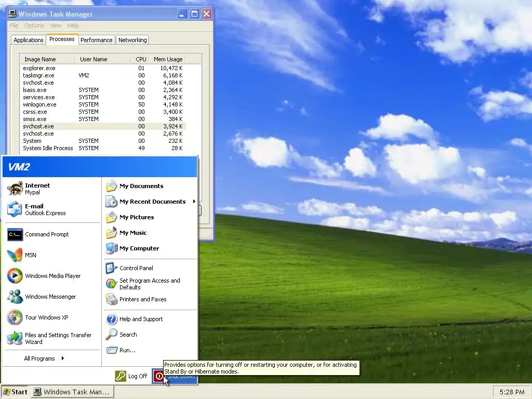This screenshot has height=399, width=532.
Task: Select smss.exe process row
Action: point(103,119)
